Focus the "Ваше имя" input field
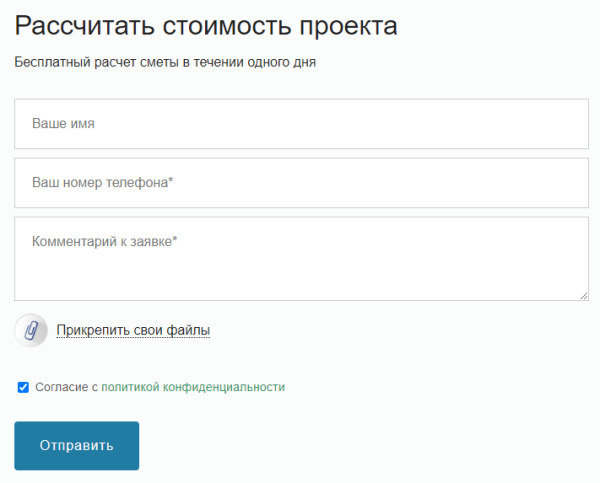600x483 pixels. (x=301, y=124)
